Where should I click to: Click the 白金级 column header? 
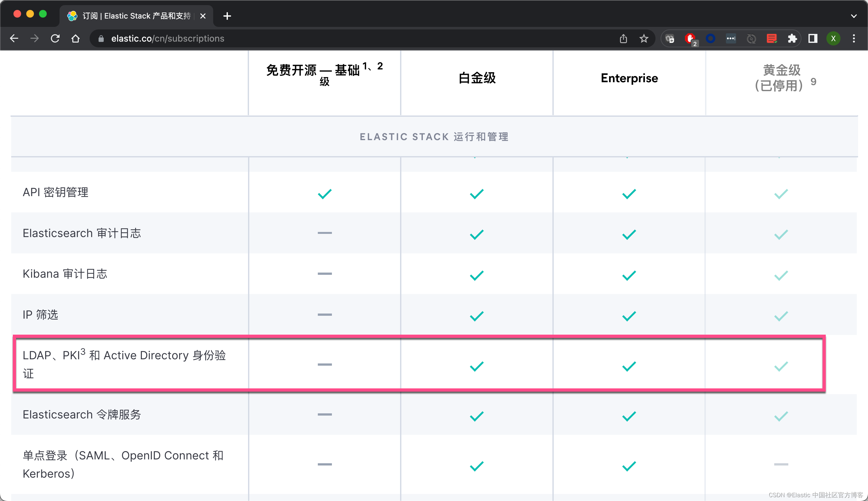click(477, 78)
